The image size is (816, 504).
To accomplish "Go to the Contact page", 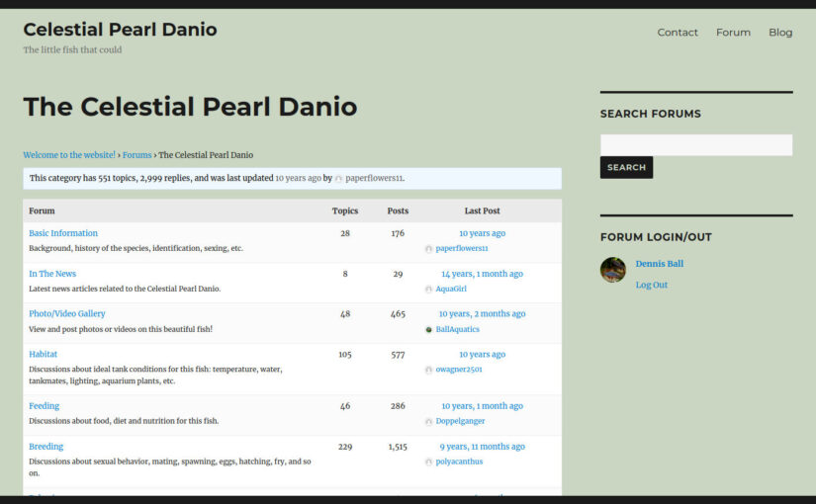I will [678, 33].
